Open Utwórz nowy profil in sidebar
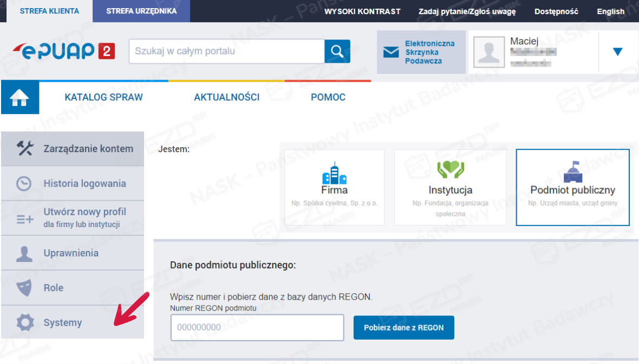Screen dimensions: 639x364 (84, 217)
